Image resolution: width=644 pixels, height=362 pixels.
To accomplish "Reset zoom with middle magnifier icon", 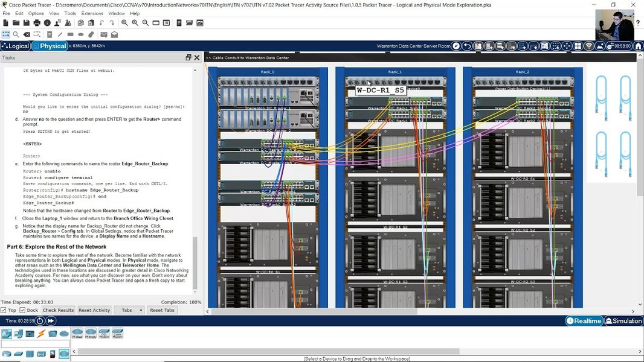I will click(135, 23).
